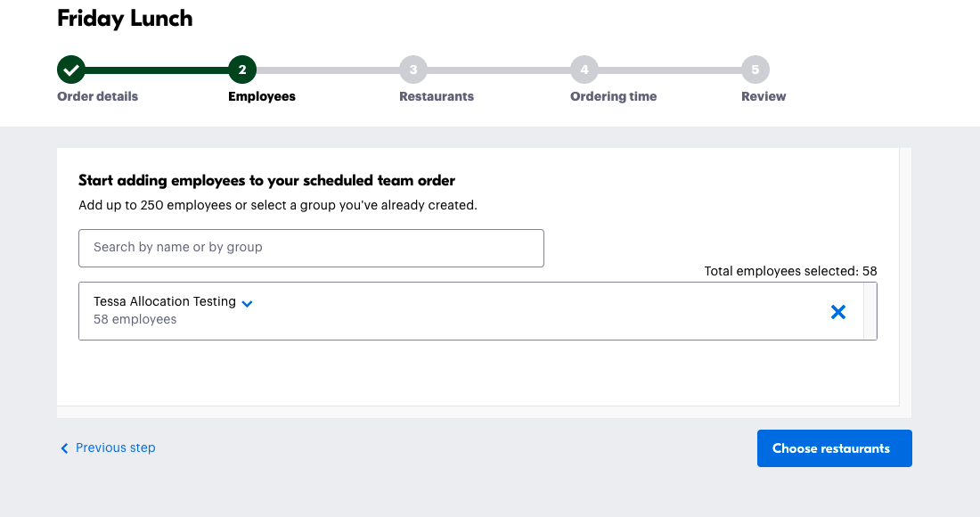Click the step 2 circle icon
This screenshot has width=980, height=517.
[x=242, y=70]
